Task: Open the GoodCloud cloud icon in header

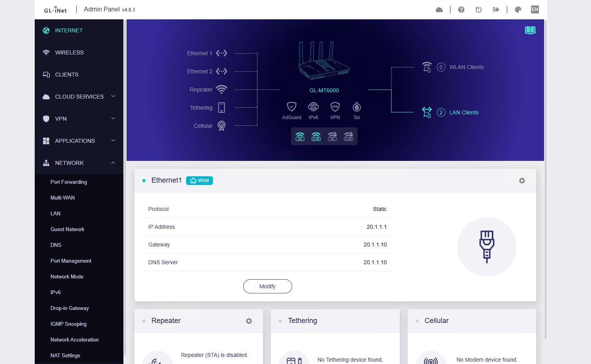Action: tap(439, 9)
